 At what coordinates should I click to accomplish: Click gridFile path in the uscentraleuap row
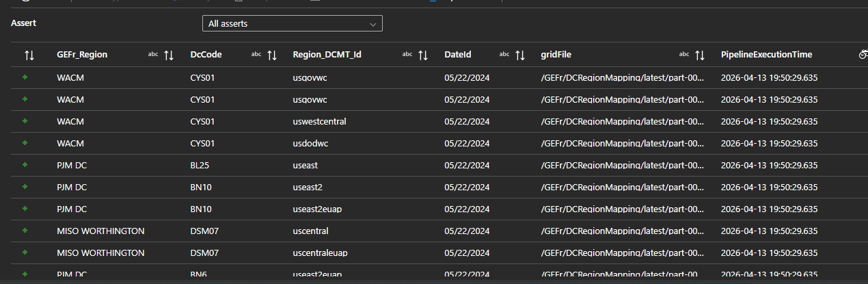[x=623, y=253]
